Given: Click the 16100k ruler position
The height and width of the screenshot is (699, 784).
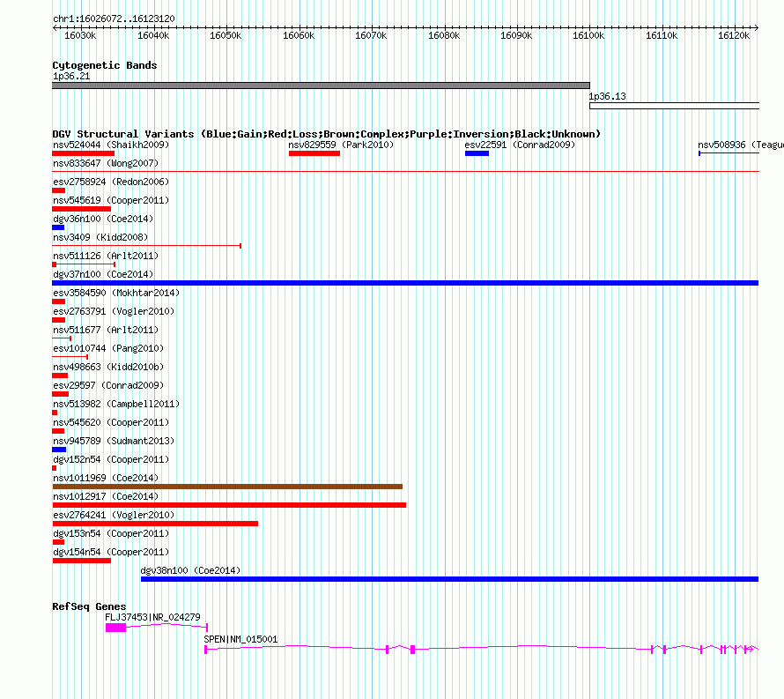Looking at the screenshot, I should [588, 35].
